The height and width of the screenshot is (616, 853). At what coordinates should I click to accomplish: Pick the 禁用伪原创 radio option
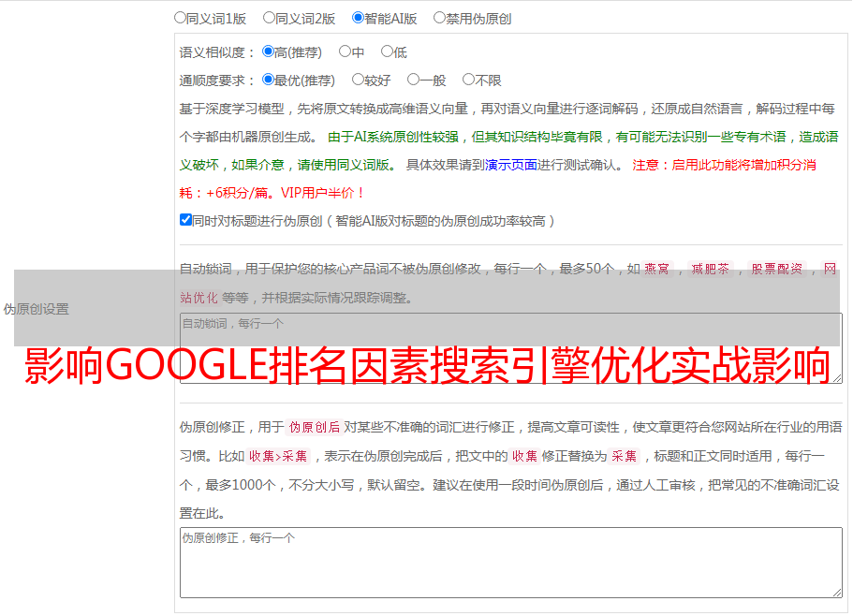[439, 18]
